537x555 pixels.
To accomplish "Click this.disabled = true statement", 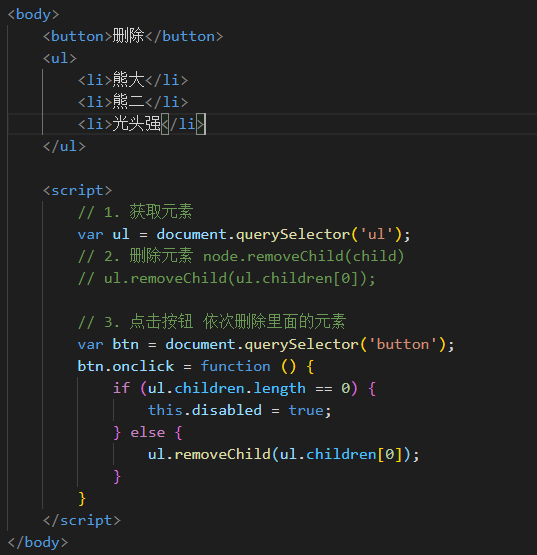I will pyautogui.click(x=240, y=410).
